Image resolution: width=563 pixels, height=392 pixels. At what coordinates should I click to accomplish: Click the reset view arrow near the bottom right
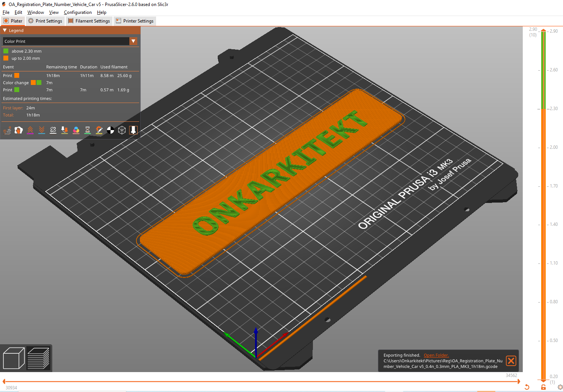tap(527, 387)
